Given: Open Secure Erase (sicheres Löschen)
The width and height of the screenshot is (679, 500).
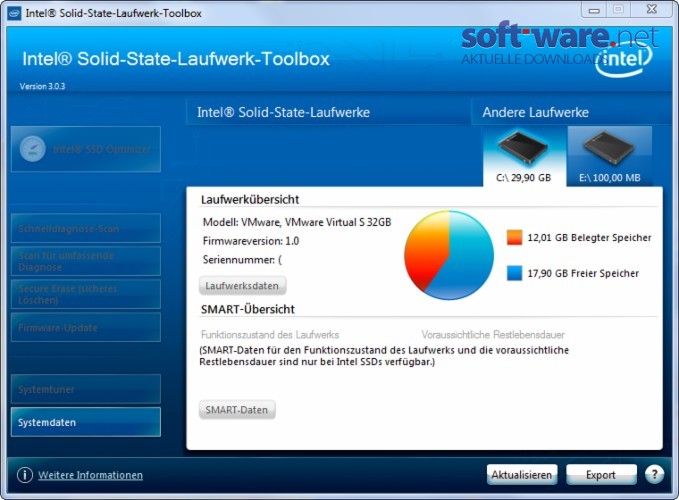Looking at the screenshot, I should click(86, 294).
